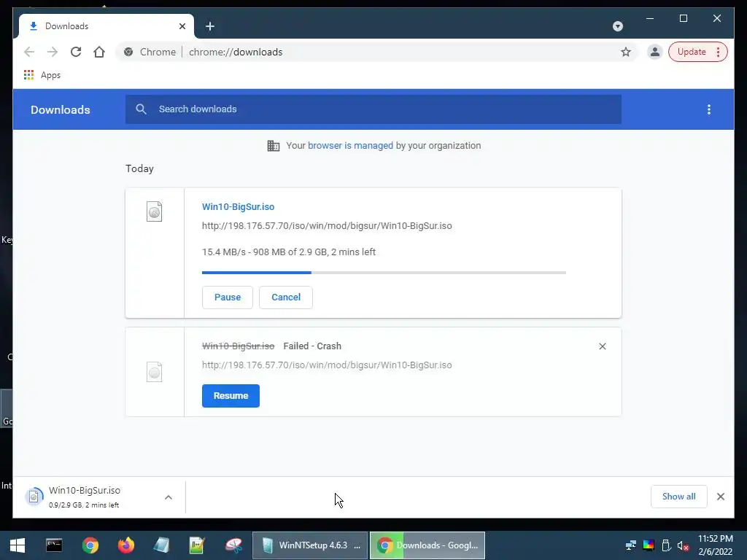Cancel the Win10-BigSur.iso download
Viewport: 747px width, 560px height.
[286, 297]
